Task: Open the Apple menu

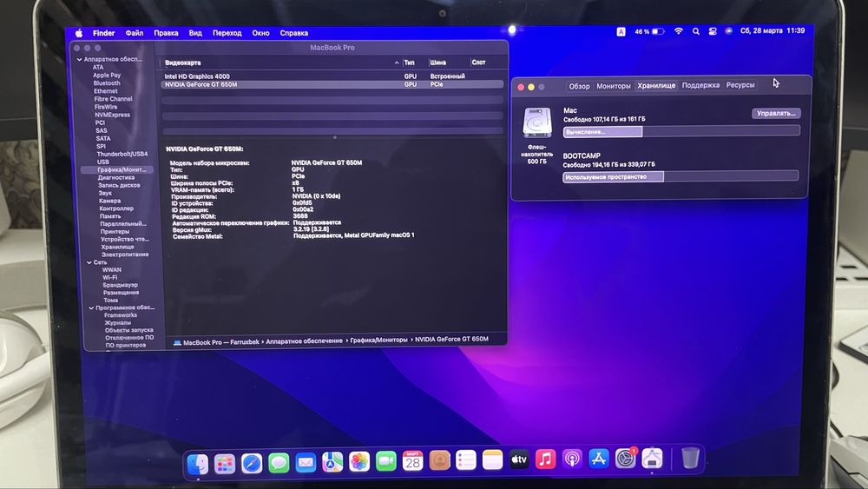Action: (x=79, y=33)
